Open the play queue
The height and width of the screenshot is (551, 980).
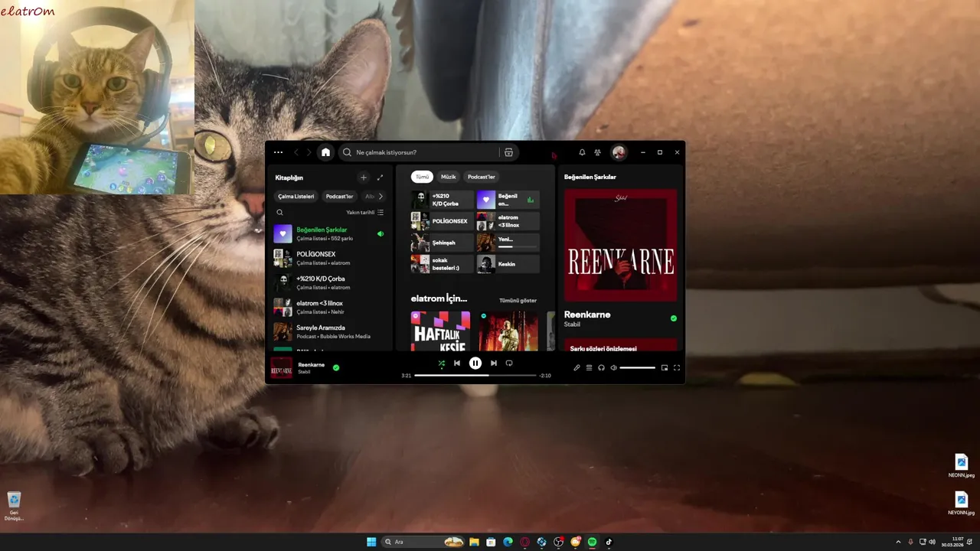tap(590, 367)
